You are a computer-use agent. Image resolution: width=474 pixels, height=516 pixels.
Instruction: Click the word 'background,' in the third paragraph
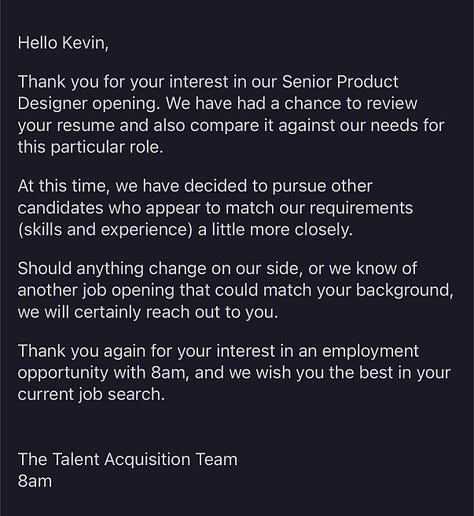(x=405, y=291)
